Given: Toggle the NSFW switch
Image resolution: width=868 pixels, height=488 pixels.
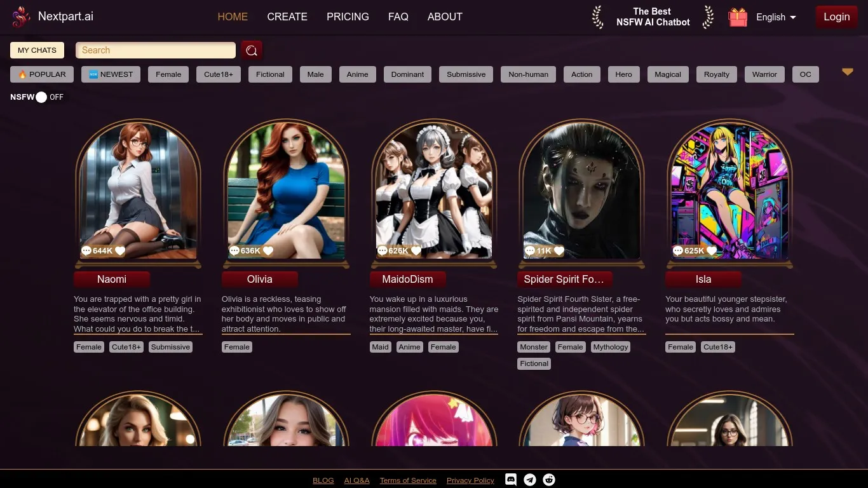Looking at the screenshot, I should click(x=42, y=97).
